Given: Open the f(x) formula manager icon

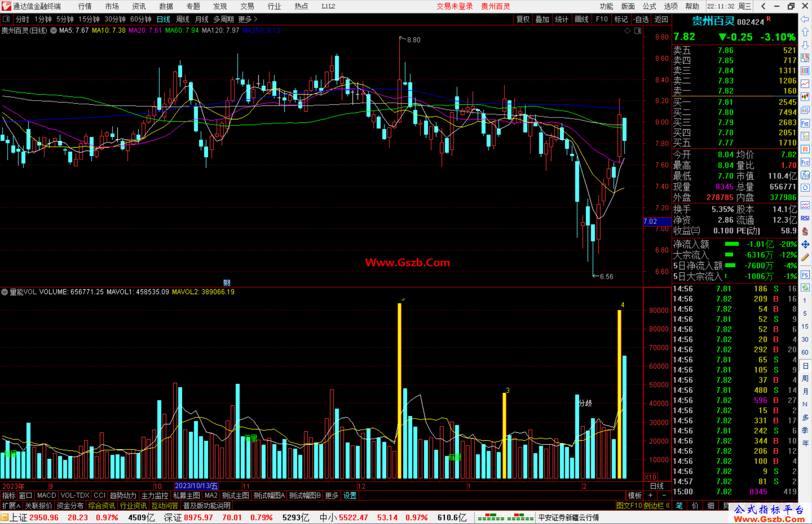Looking at the screenshot, I should (x=805, y=175).
